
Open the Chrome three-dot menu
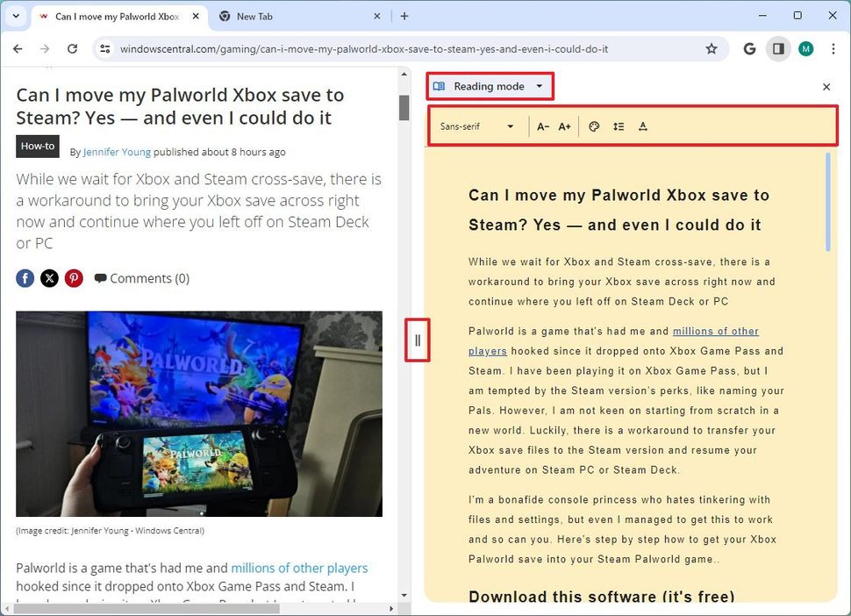click(x=833, y=49)
